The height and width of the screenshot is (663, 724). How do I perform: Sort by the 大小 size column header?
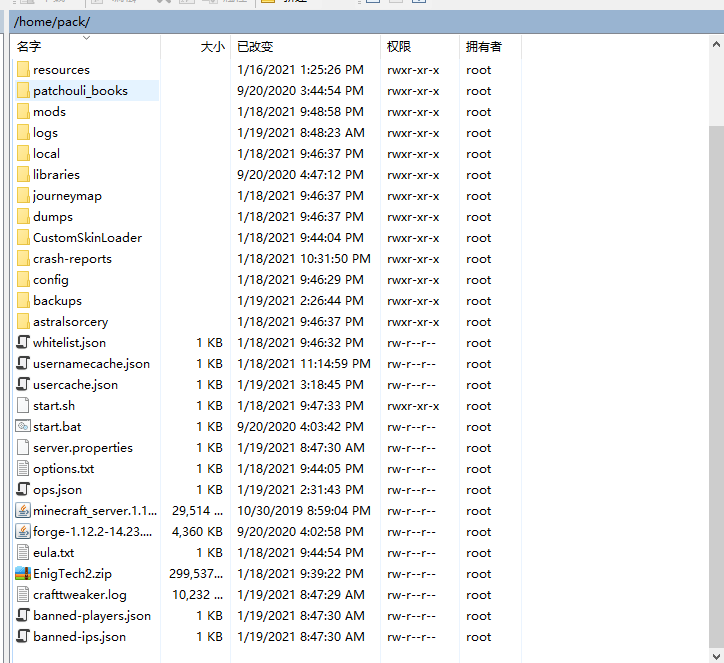pos(196,47)
